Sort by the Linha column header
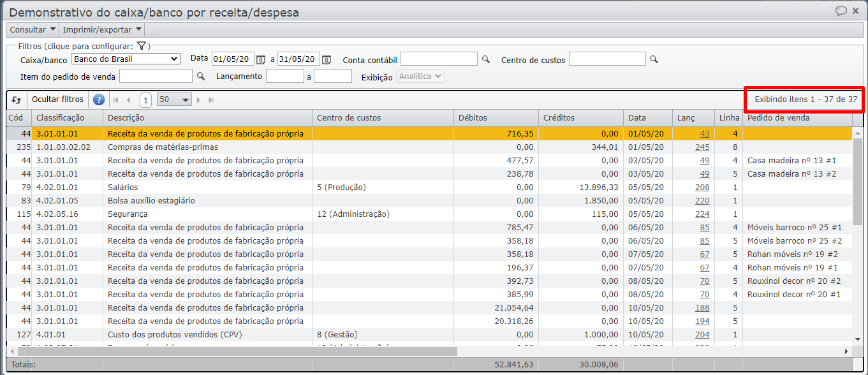This screenshot has height=375, width=868. pyautogui.click(x=729, y=118)
